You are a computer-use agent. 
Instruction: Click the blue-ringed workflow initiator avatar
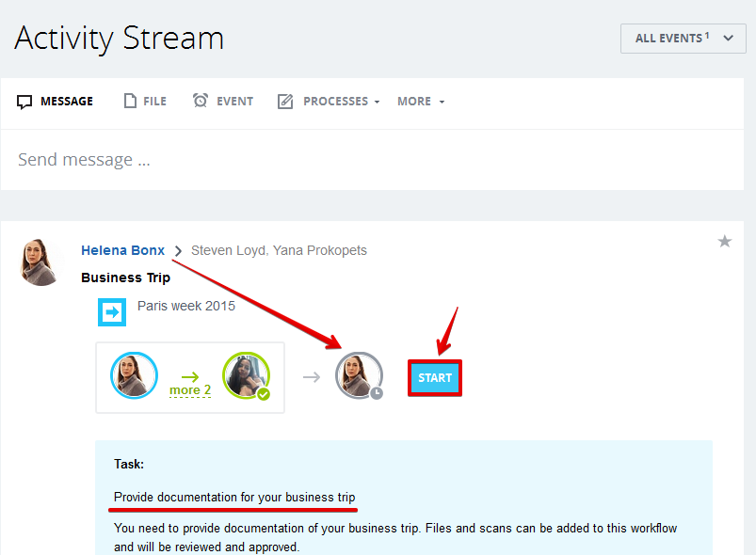[134, 375]
